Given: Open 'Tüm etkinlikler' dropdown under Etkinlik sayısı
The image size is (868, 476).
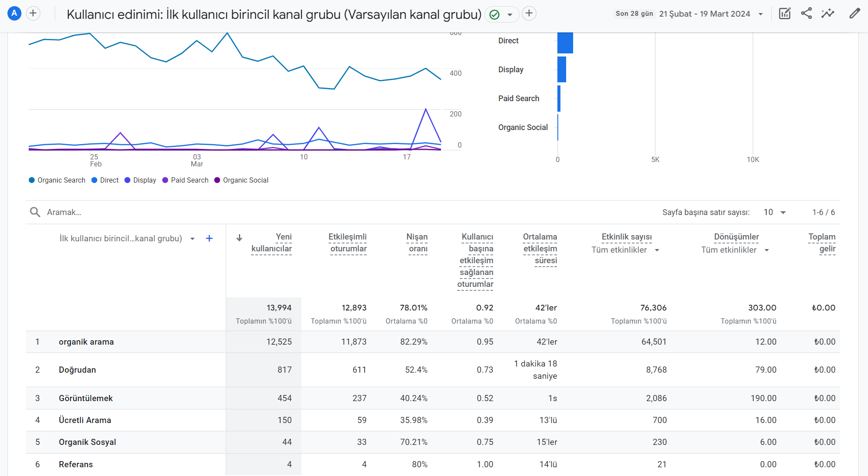Looking at the screenshot, I should pos(625,250).
